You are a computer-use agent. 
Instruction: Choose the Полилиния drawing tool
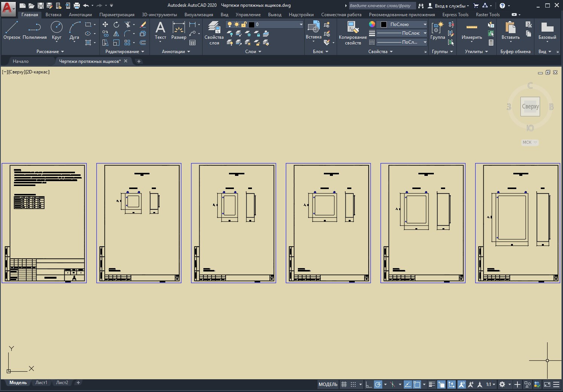[35, 31]
